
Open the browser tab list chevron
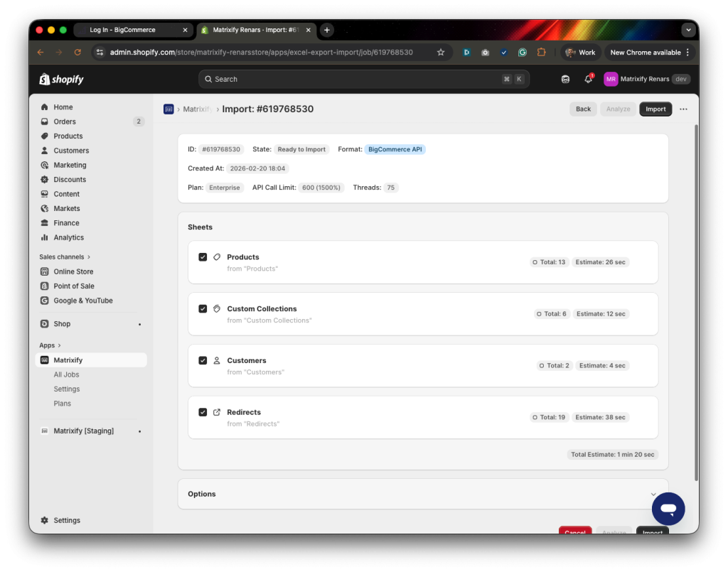(687, 30)
